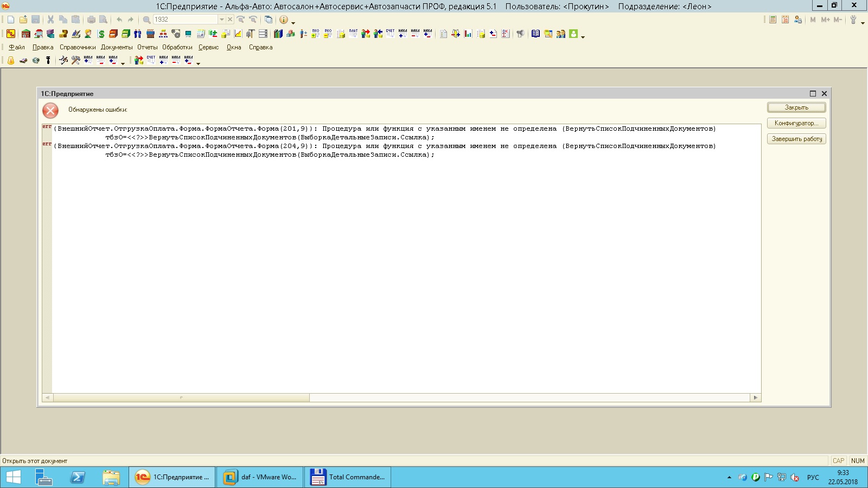Click the Windows Start button
The height and width of the screenshot is (488, 868).
13,477
